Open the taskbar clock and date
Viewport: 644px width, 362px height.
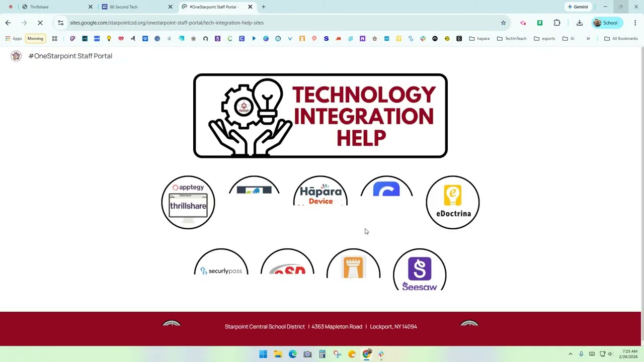(629, 354)
